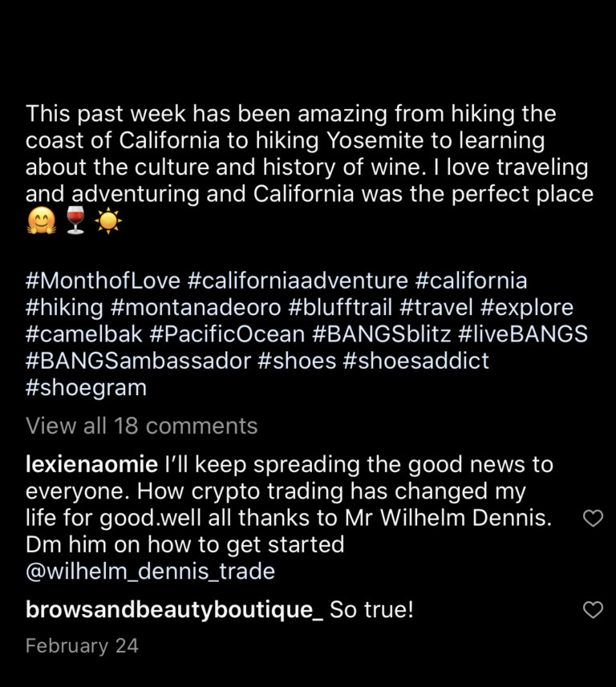Open the #BANGSambassador hashtag
616x687 pixels.
point(139,361)
